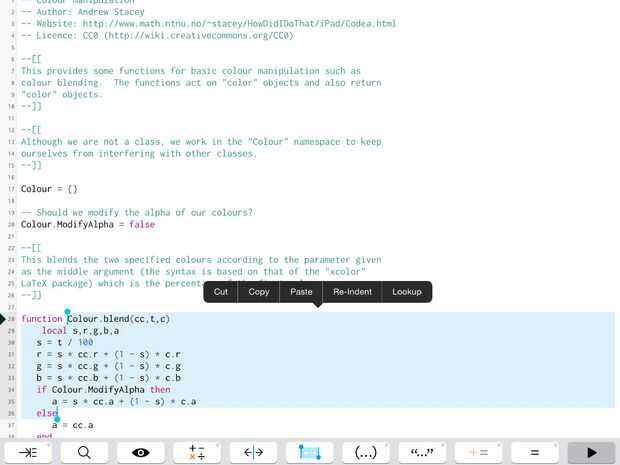Tap the line "Colour = {}"
Viewport: 620px width, 465px height.
(x=49, y=189)
